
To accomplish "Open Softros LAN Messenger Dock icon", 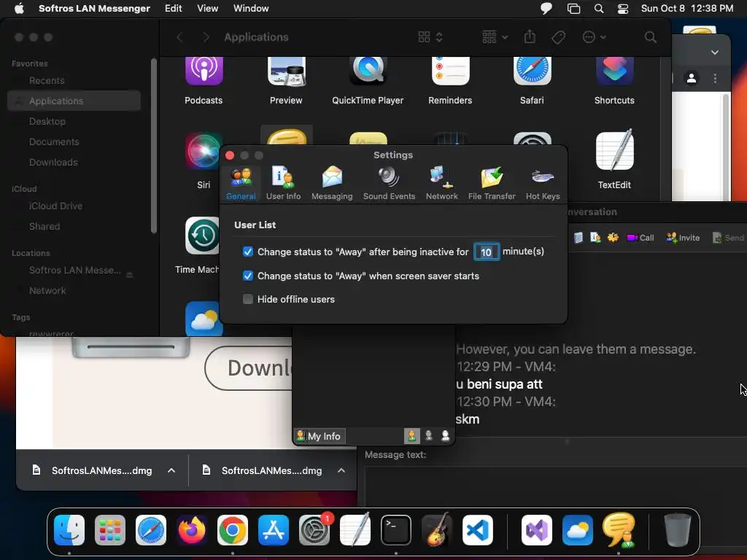I will (619, 530).
